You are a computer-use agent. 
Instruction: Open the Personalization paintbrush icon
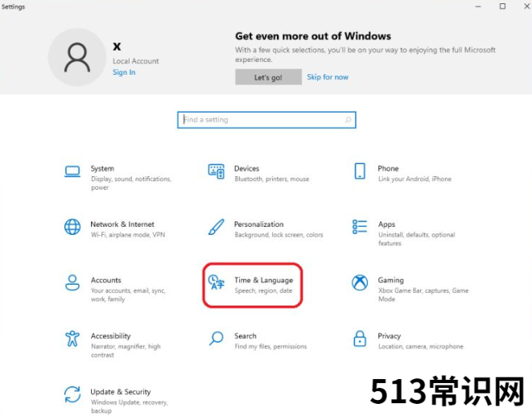click(x=217, y=227)
